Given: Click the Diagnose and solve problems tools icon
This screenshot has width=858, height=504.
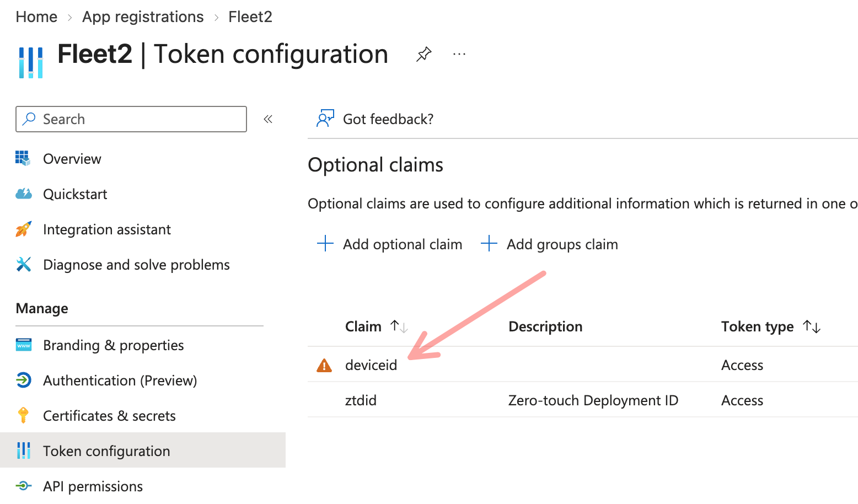Looking at the screenshot, I should (23, 264).
